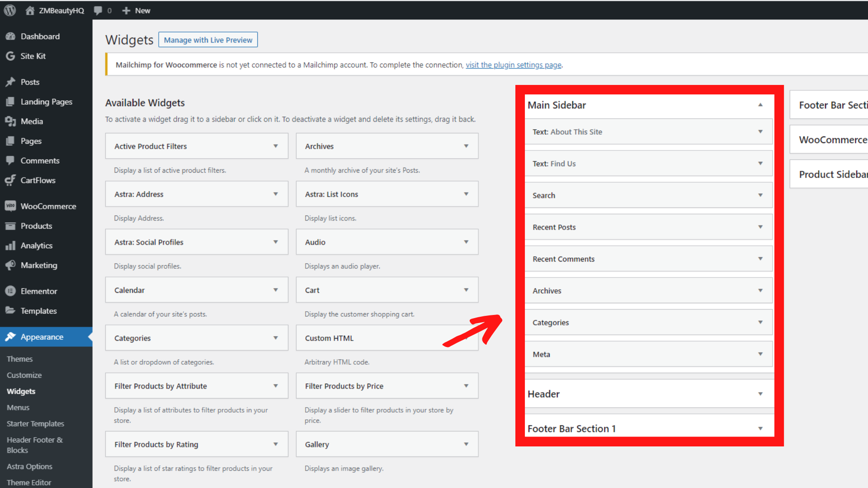This screenshot has height=488, width=868.
Task: Expand the Recent Comments sidebar widget
Action: pos(760,258)
